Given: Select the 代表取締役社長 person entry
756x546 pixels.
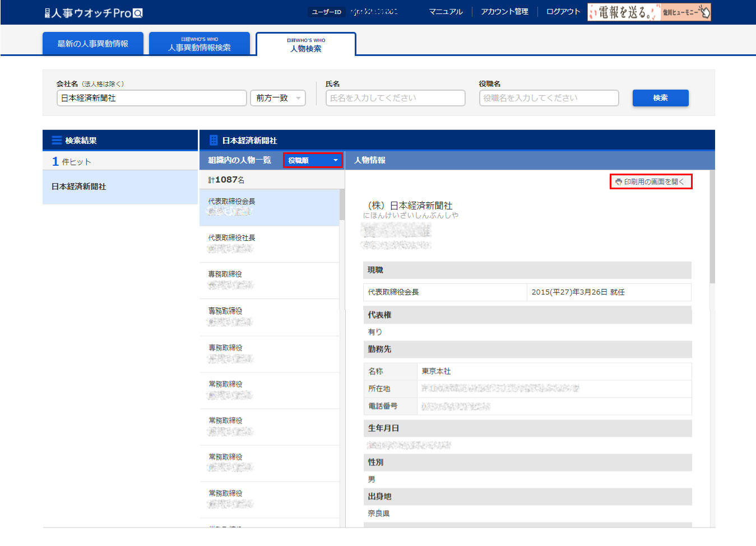Looking at the screenshot, I should click(x=270, y=244).
